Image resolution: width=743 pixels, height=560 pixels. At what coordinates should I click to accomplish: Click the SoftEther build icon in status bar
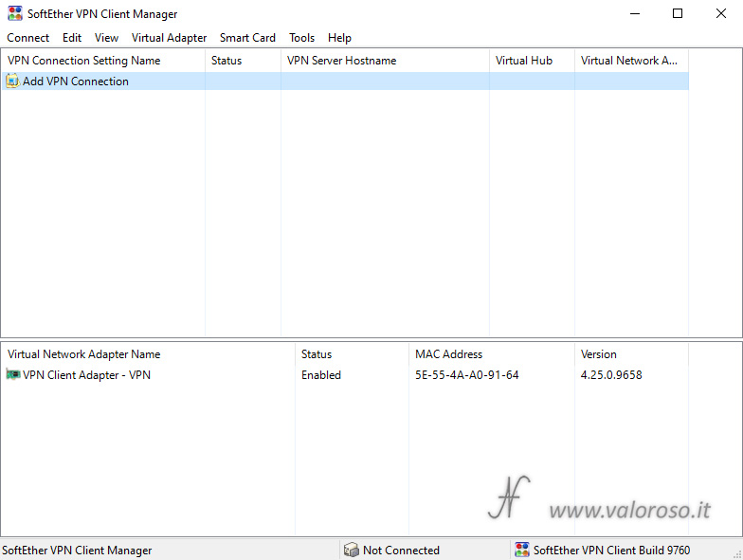pos(521,550)
